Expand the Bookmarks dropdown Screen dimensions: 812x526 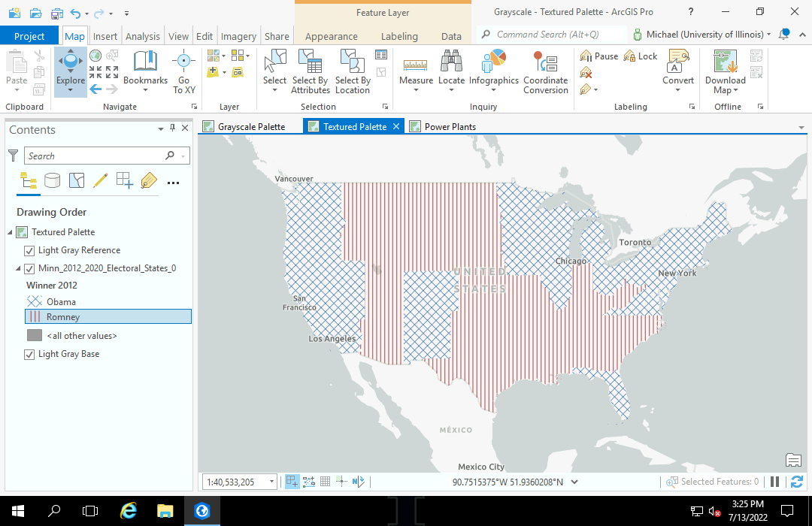(145, 89)
